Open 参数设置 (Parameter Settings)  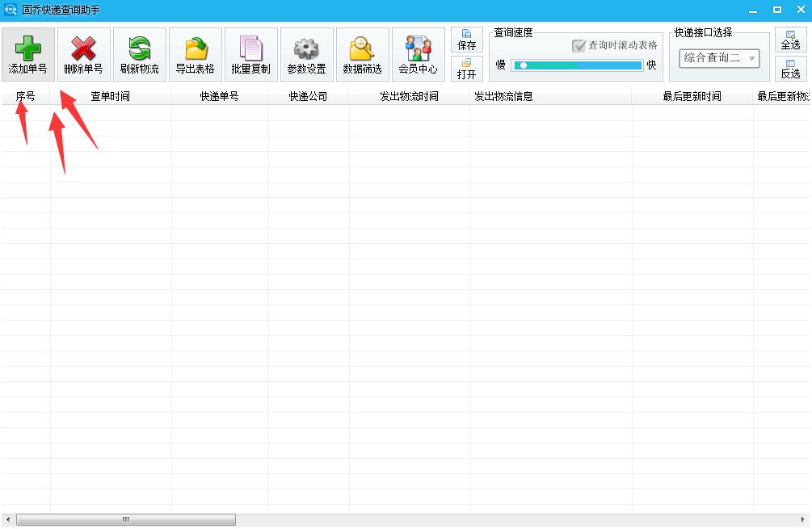click(306, 53)
